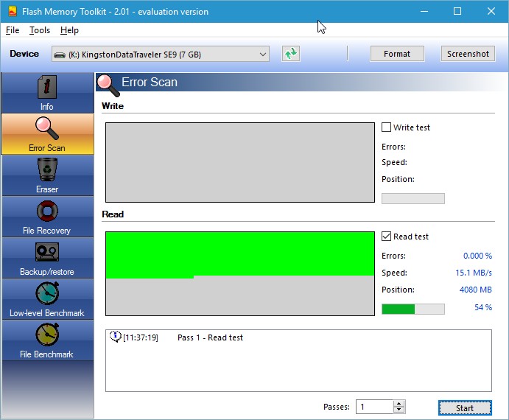
Task: Click the Screenshot button
Action: point(468,54)
